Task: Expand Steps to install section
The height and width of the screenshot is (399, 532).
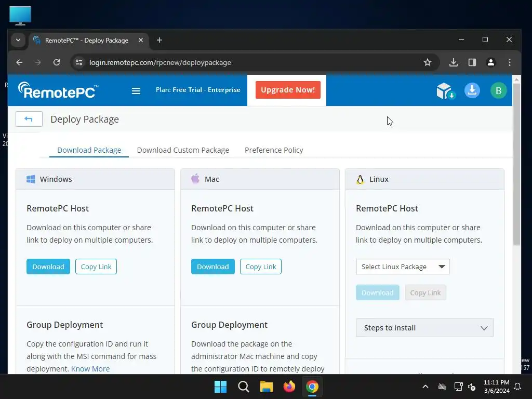Action: 424,328
